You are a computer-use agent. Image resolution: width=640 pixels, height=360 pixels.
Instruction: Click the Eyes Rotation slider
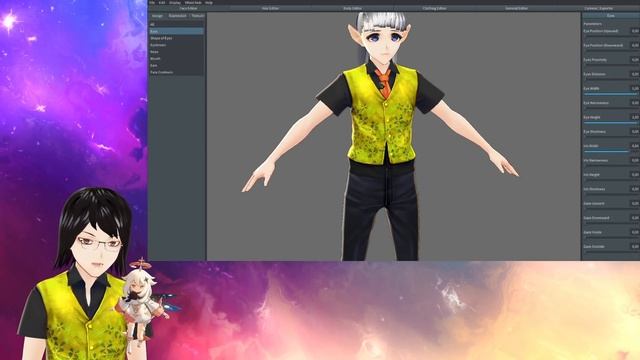click(611, 80)
